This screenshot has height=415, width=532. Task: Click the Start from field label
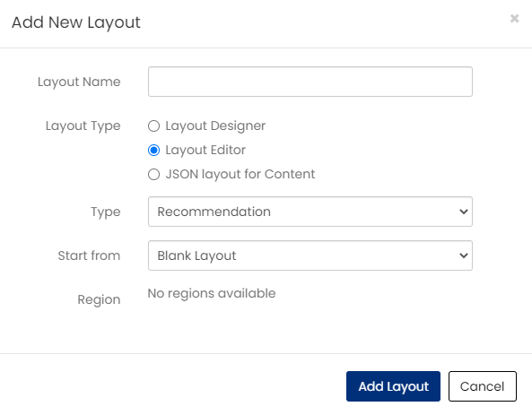[89, 255]
